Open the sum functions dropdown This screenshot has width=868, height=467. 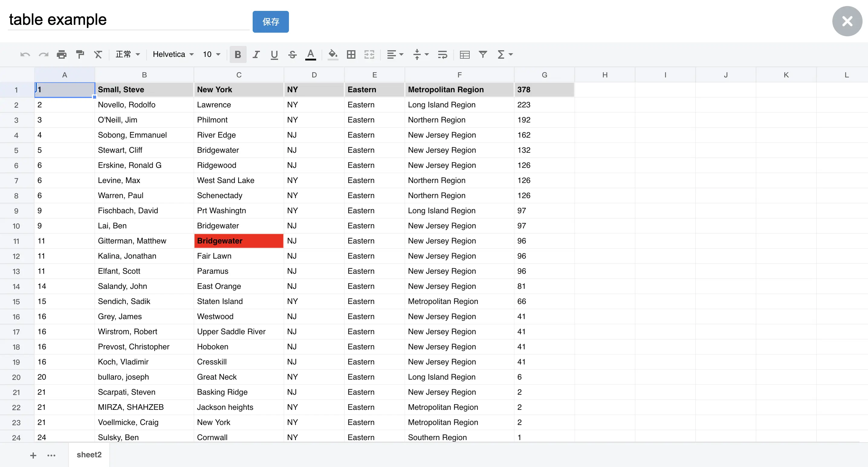click(x=505, y=55)
